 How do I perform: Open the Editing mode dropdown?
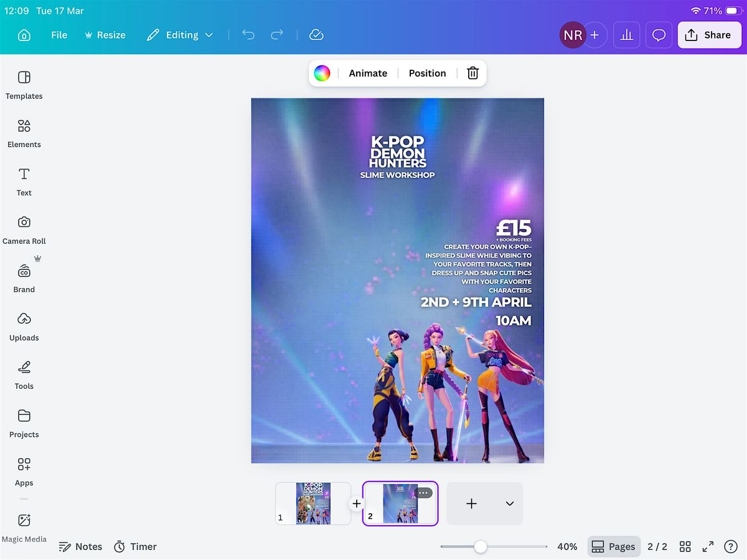pyautogui.click(x=180, y=35)
